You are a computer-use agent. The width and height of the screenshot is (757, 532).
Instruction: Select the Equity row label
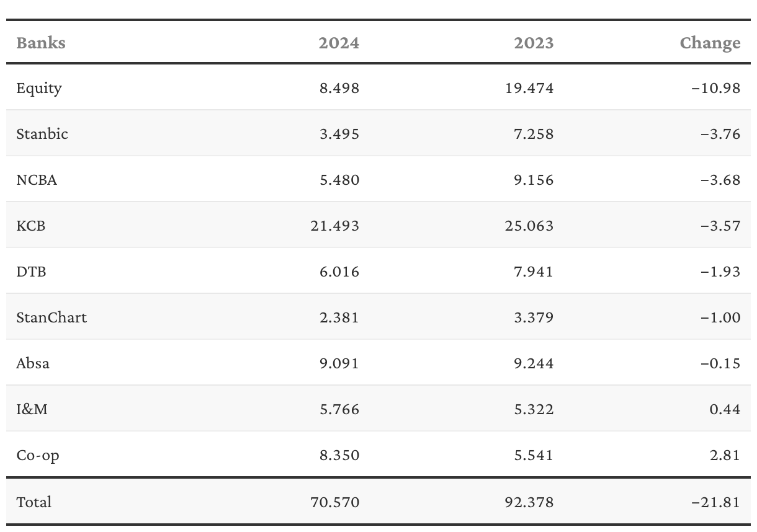click(39, 88)
